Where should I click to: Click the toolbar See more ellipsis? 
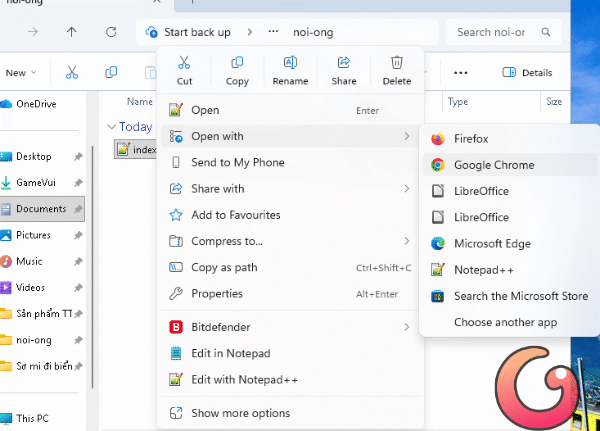(x=460, y=73)
